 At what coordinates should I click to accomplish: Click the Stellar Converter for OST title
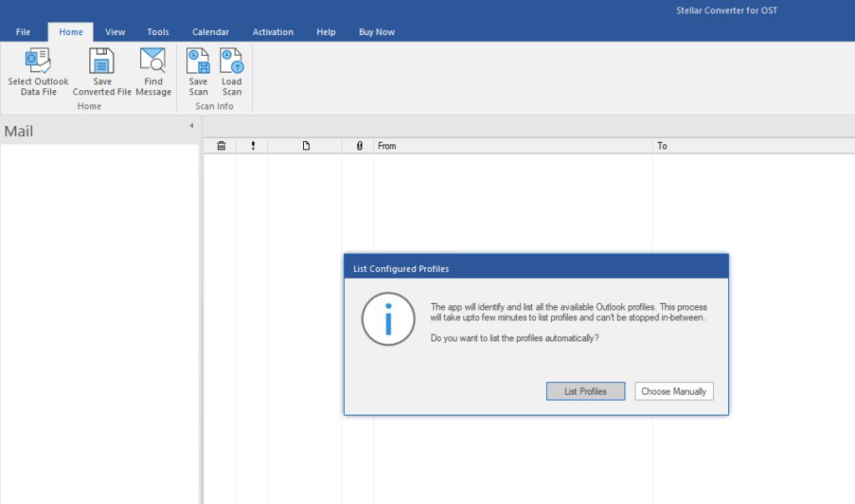pyautogui.click(x=727, y=10)
